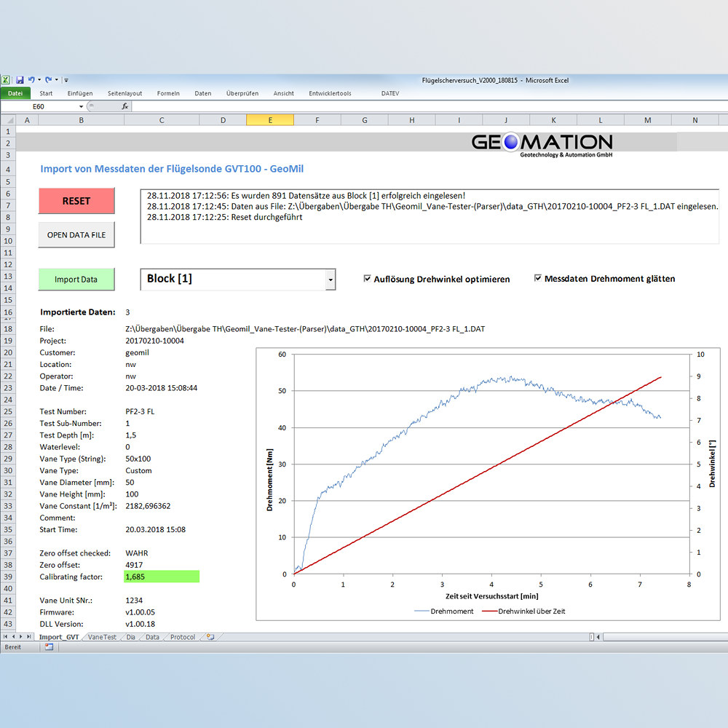Image resolution: width=728 pixels, height=728 pixels.
Task: Open the Entwicklertools ribbon tab
Action: tap(330, 93)
